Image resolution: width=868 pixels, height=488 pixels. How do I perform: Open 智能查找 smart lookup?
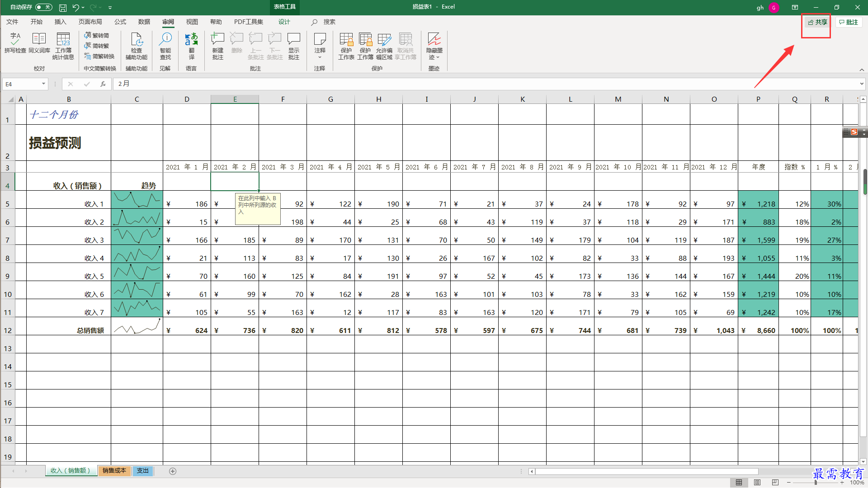pyautogui.click(x=165, y=46)
